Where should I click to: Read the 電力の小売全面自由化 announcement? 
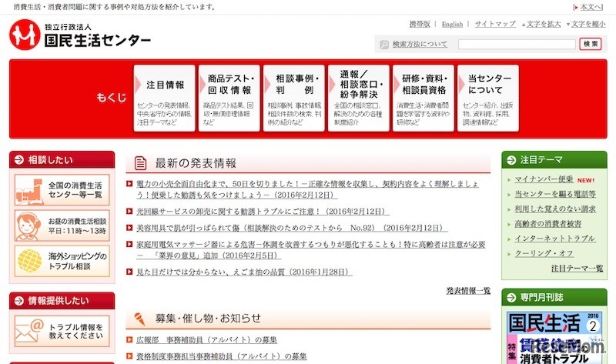click(x=307, y=189)
